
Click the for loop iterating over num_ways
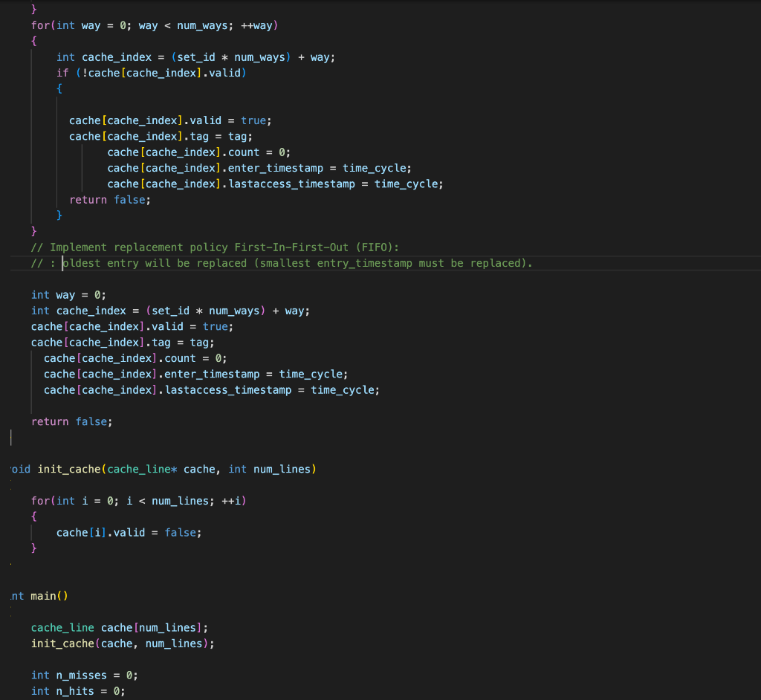click(152, 25)
